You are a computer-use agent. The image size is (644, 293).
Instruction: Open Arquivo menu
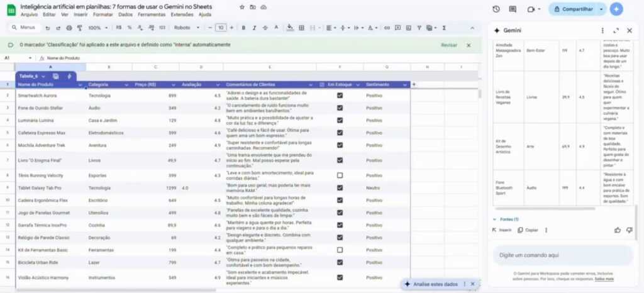click(29, 14)
